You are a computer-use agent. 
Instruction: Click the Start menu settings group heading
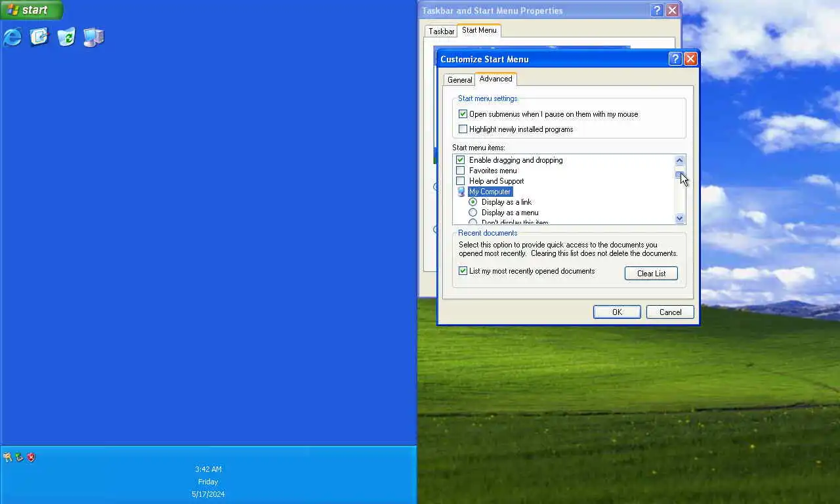point(488,98)
